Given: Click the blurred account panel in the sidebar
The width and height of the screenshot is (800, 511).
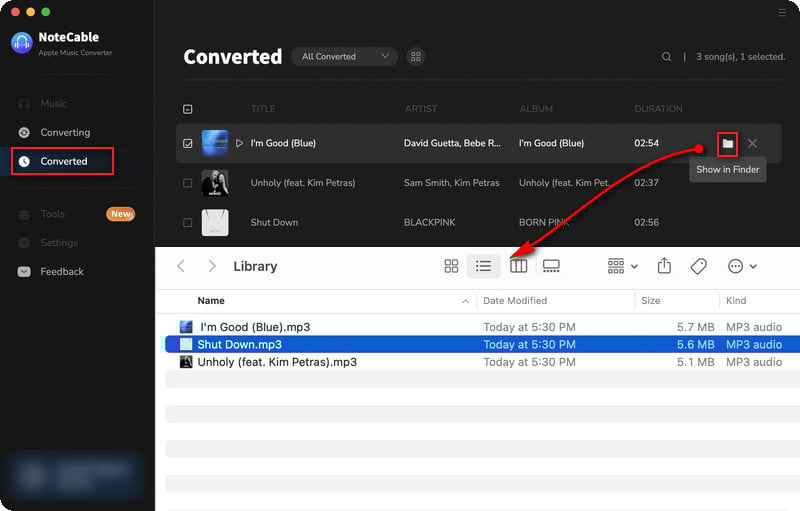Looking at the screenshot, I should tap(77, 474).
